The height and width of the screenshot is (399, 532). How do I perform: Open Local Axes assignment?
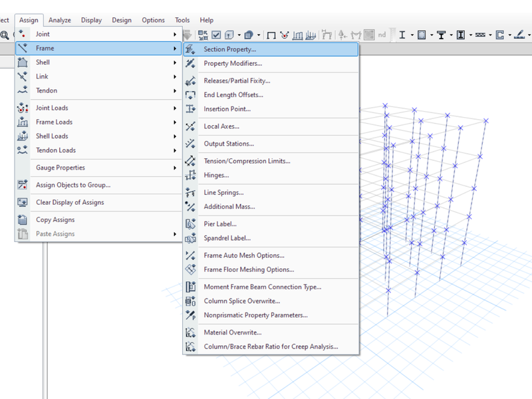271,126
